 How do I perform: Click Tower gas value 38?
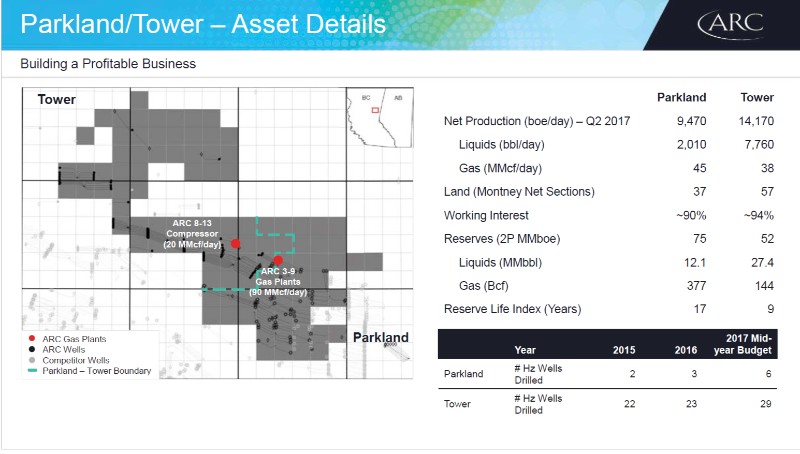pyautogui.click(x=767, y=168)
